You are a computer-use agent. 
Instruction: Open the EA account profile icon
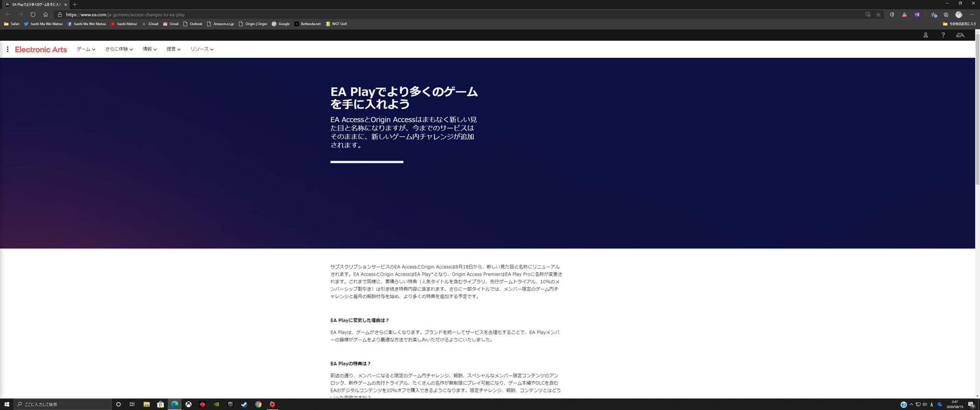tap(925, 35)
